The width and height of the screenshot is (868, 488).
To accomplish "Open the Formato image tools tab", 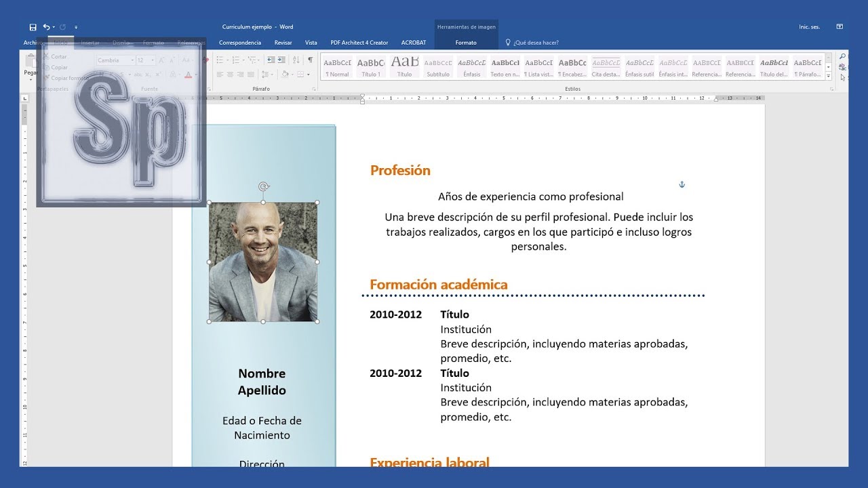I will tap(466, 42).
